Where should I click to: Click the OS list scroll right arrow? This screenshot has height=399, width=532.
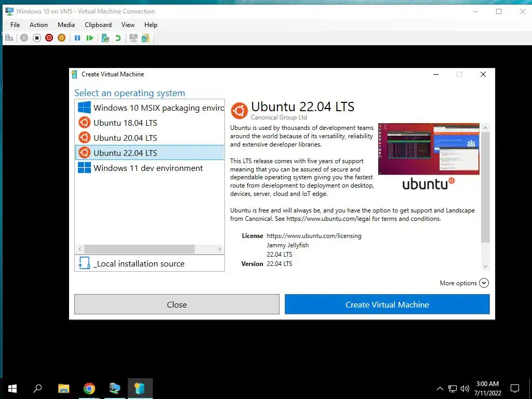[x=220, y=249]
